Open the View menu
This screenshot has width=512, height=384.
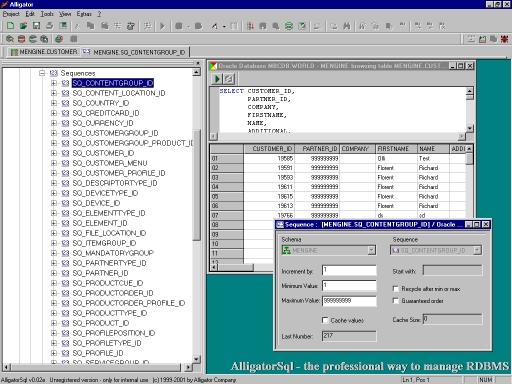pos(65,14)
